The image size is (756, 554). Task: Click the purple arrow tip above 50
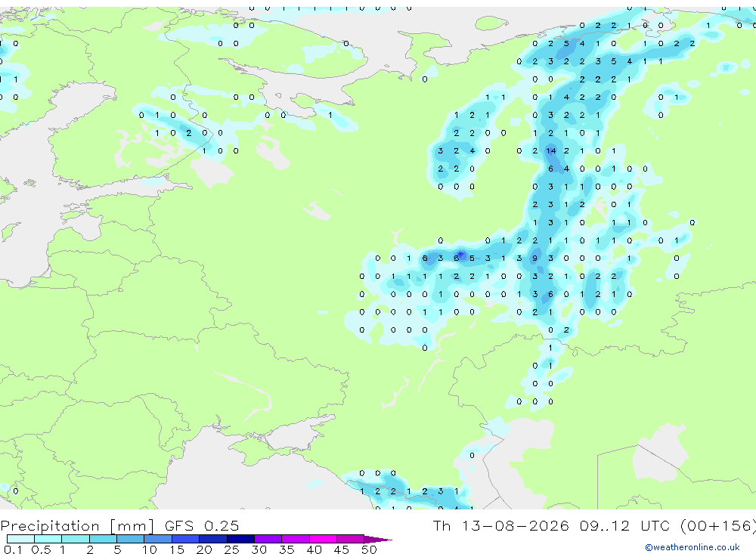378,540
